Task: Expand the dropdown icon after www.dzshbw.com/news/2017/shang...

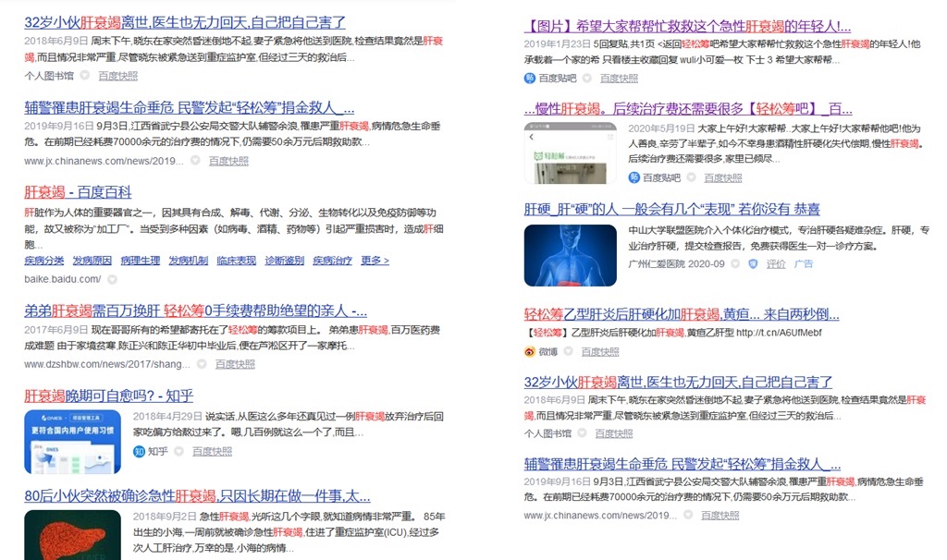Action: click(202, 364)
